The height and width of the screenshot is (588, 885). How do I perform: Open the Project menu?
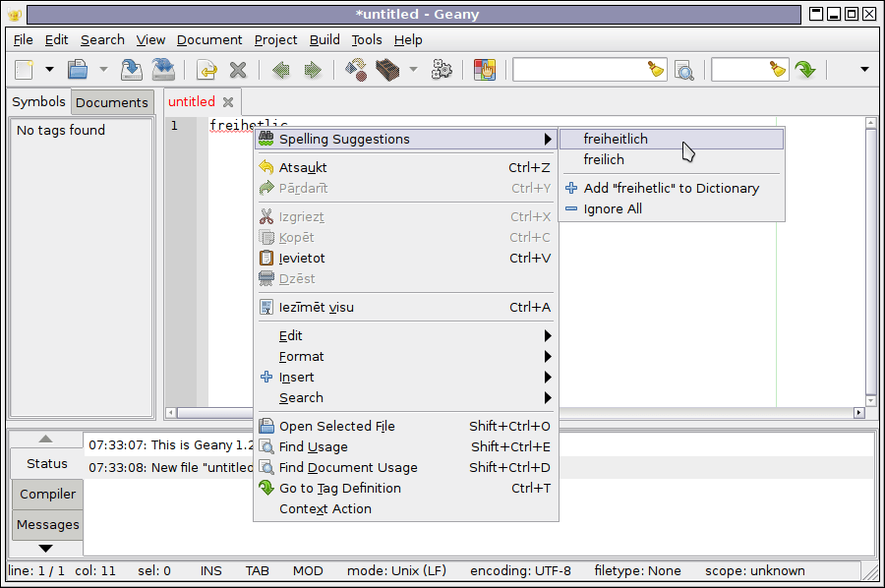click(275, 40)
